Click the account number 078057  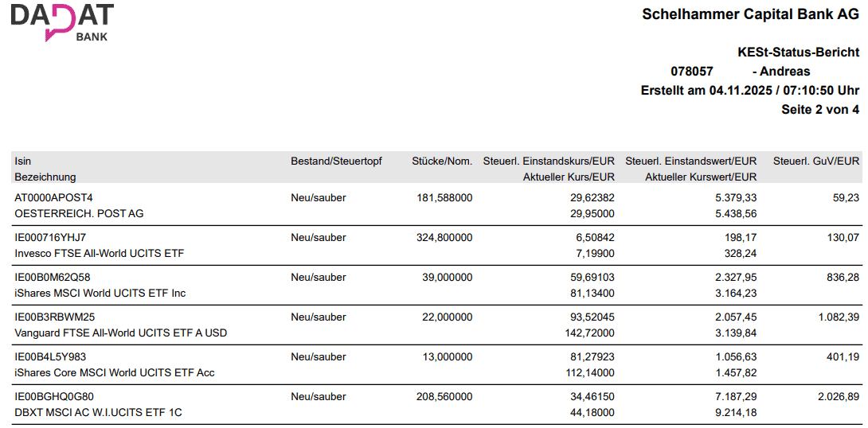coord(692,72)
